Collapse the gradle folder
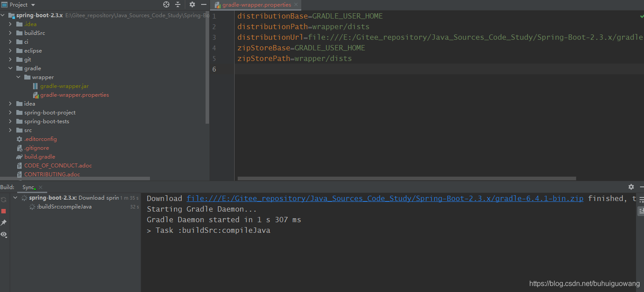 tap(11, 68)
